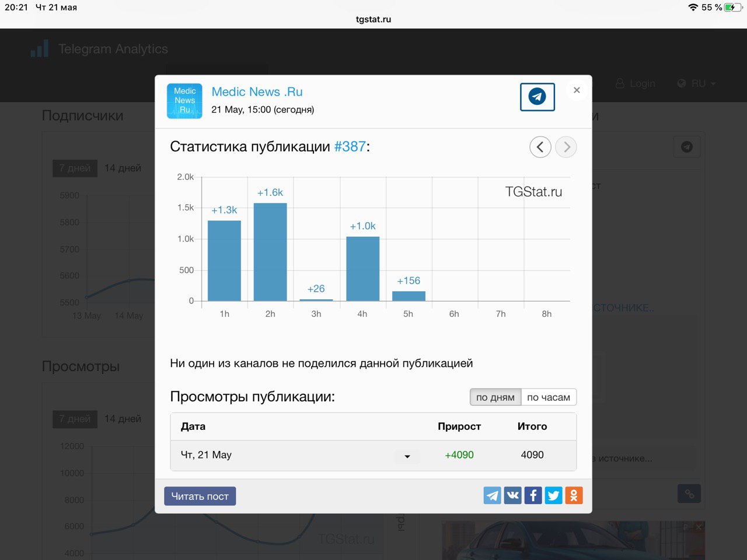Click the 'Итого' column header
Image resolution: width=747 pixels, height=560 pixels.
click(532, 426)
